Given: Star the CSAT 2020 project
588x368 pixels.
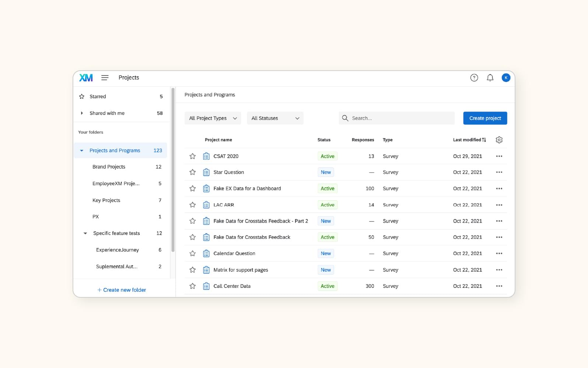Looking at the screenshot, I should (x=192, y=156).
